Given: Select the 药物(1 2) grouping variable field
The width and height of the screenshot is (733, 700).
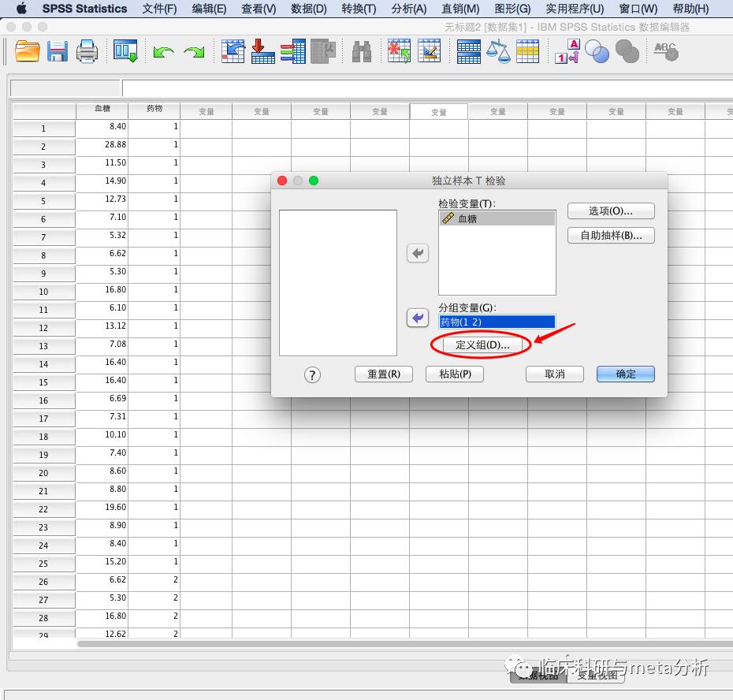Looking at the screenshot, I should pyautogui.click(x=497, y=322).
